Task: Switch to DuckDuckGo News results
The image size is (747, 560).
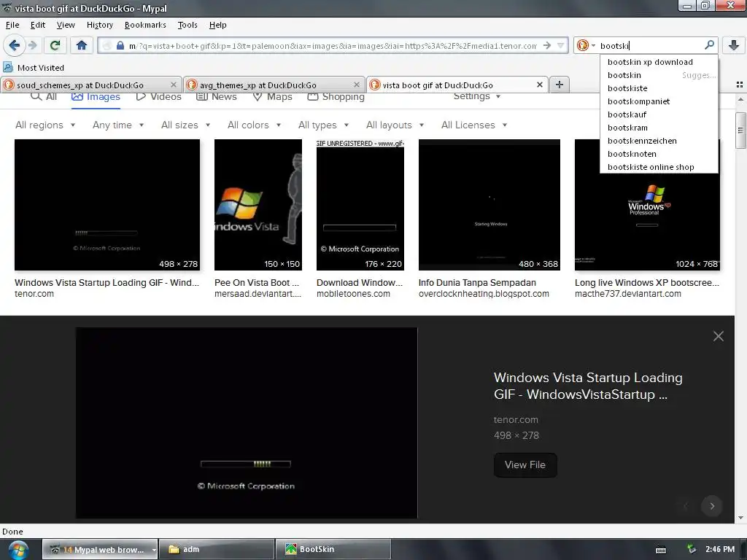Action: tap(216, 96)
